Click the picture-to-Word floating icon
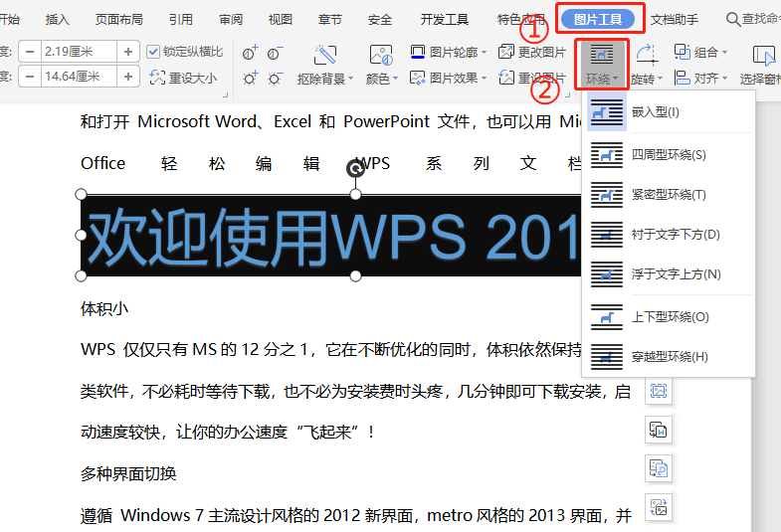Screen dimensions: 781x532 pos(659,430)
